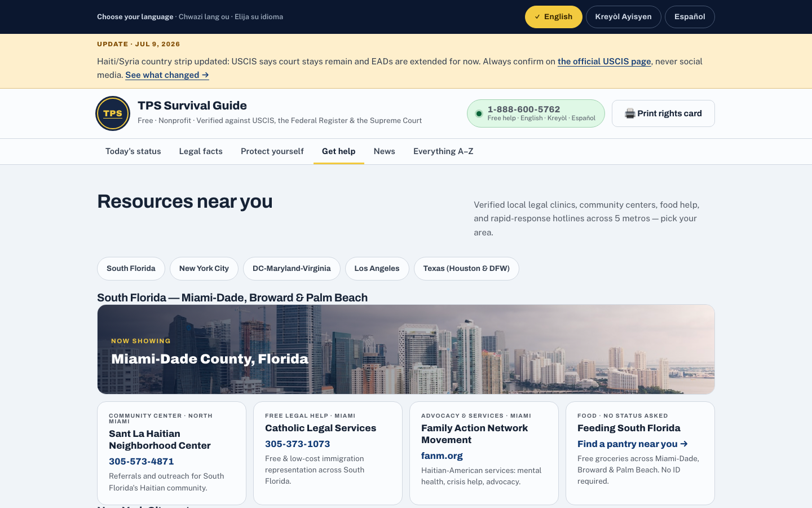This screenshot has height=508, width=812.
Task: Click South Florida — Miami-Dade, Broward heading
Action: (x=232, y=297)
